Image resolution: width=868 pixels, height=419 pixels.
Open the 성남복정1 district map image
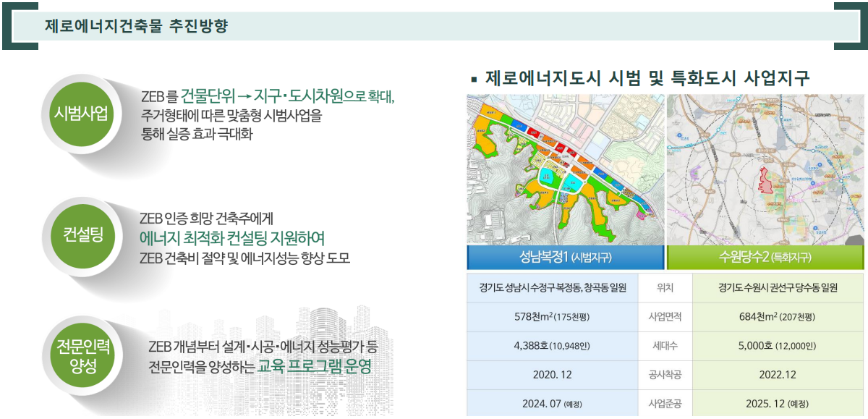[x=565, y=169]
